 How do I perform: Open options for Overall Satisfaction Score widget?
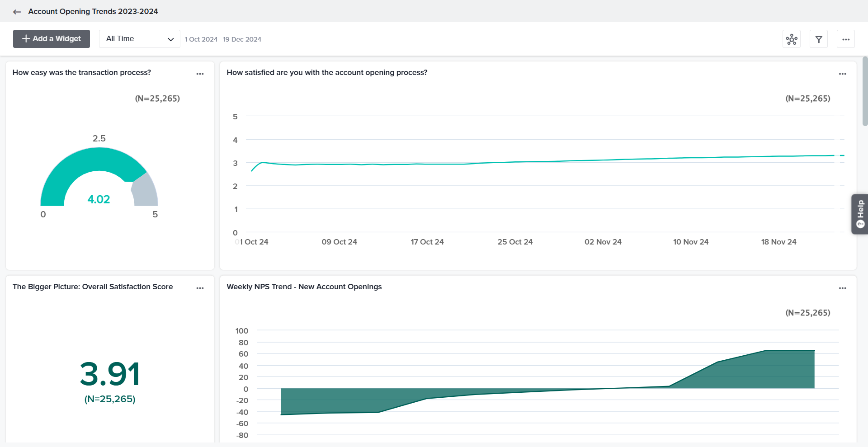[200, 288]
